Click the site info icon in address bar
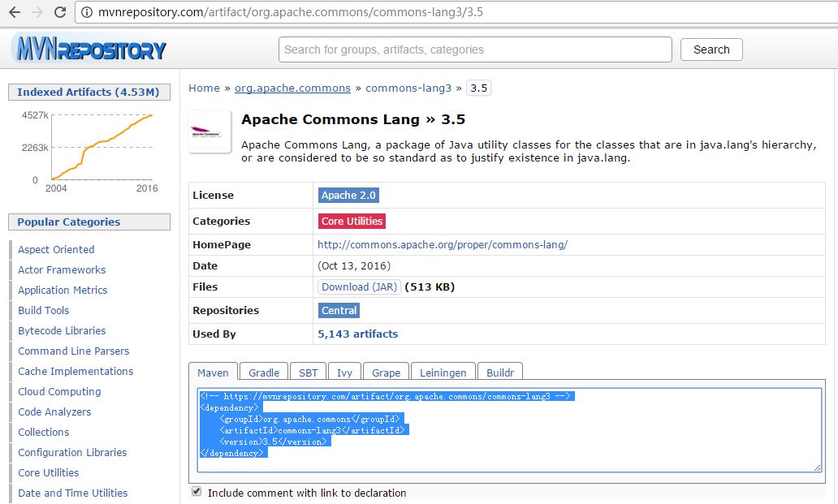 86,11
